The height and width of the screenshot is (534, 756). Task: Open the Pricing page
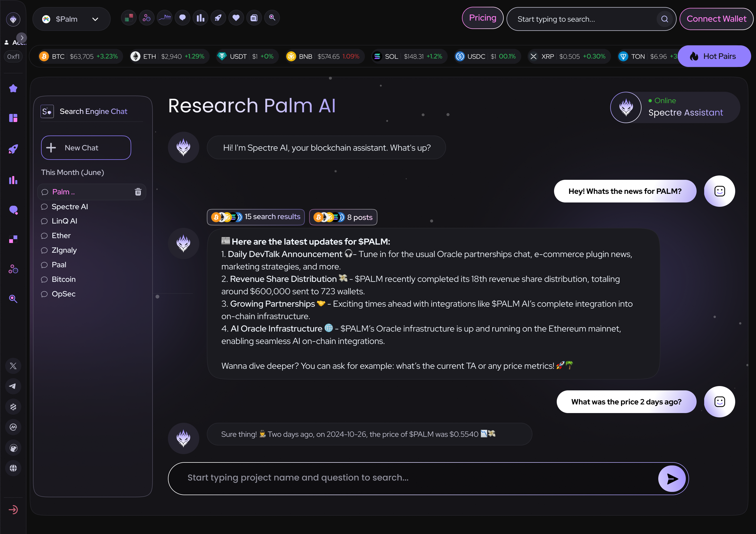coord(482,18)
